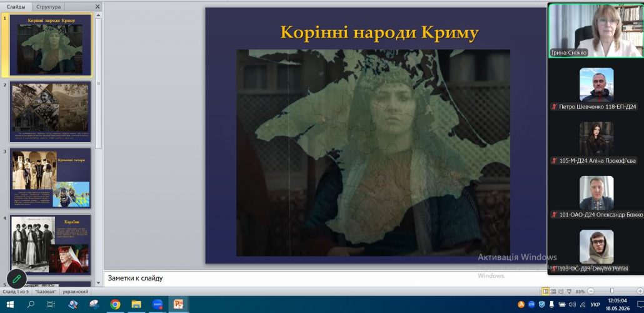
Task: Select Ірина Сніжко video tile
Action: click(596, 31)
